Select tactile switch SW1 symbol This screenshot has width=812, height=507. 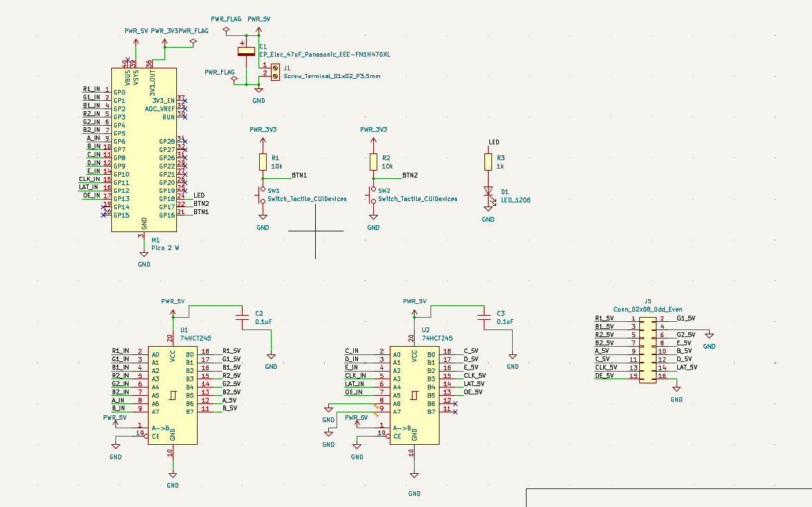pyautogui.click(x=261, y=195)
